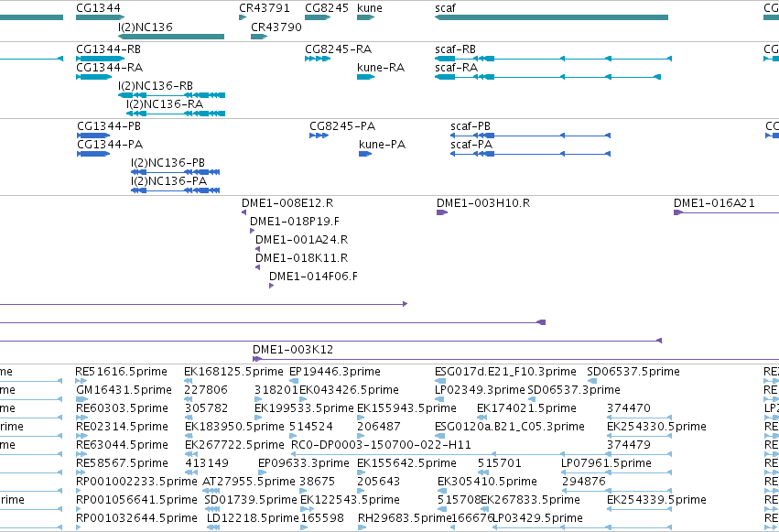Click the scaf-RA transcript label

456,67
